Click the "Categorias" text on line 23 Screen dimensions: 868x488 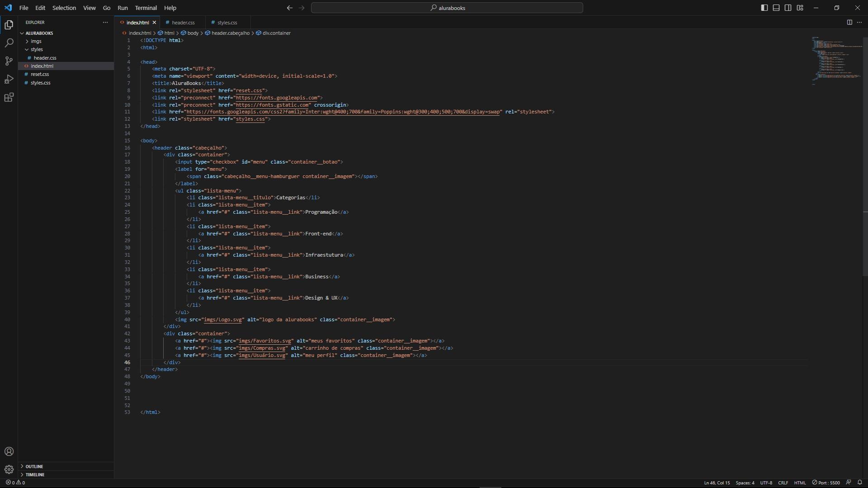pos(291,197)
